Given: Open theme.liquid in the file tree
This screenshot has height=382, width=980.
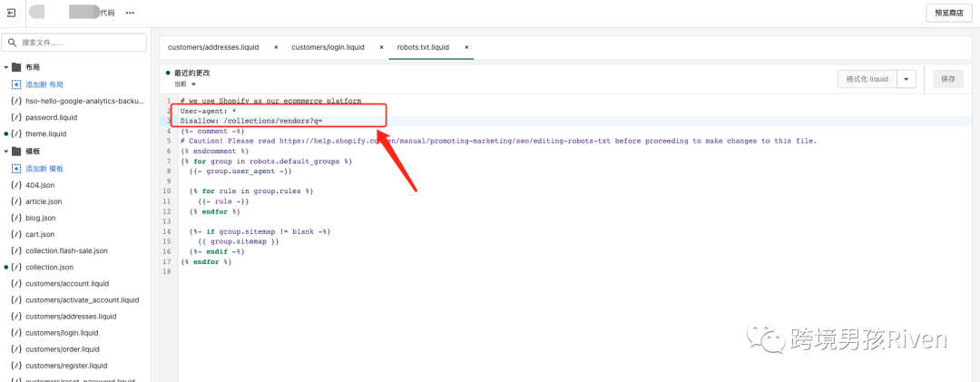Looking at the screenshot, I should [x=45, y=133].
